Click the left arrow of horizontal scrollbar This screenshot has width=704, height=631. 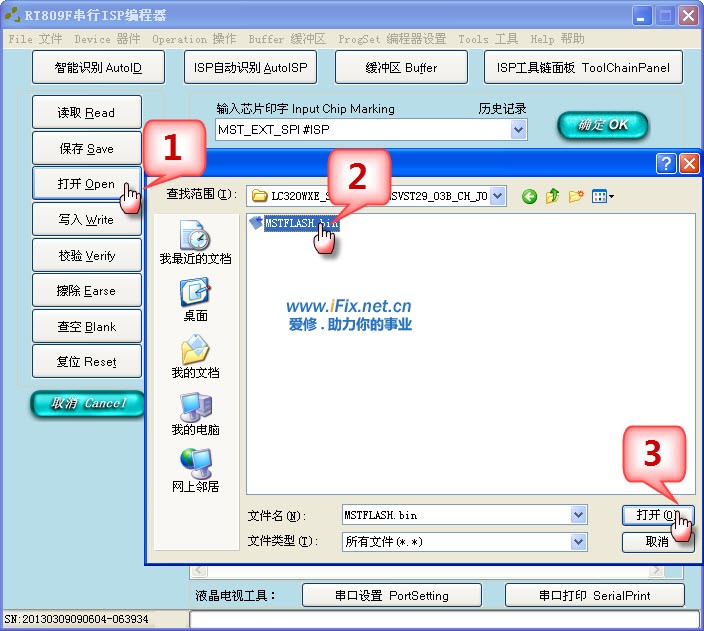pyautogui.click(x=198, y=571)
